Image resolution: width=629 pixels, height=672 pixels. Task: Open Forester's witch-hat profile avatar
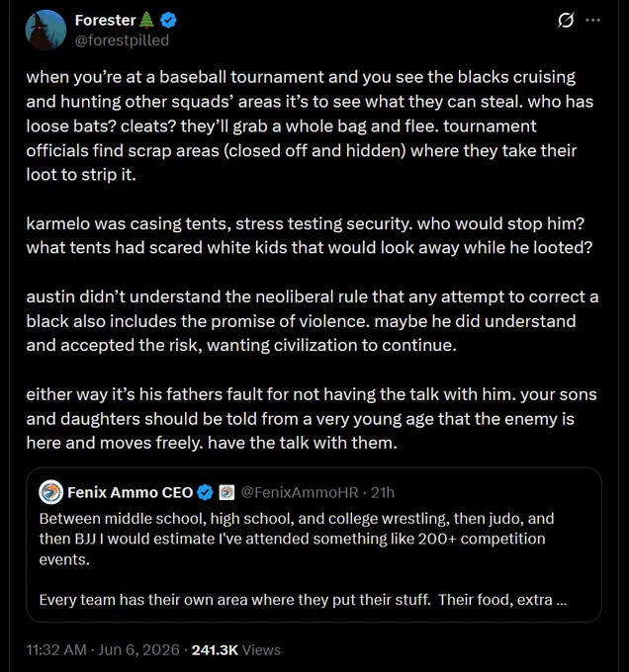click(x=45, y=30)
